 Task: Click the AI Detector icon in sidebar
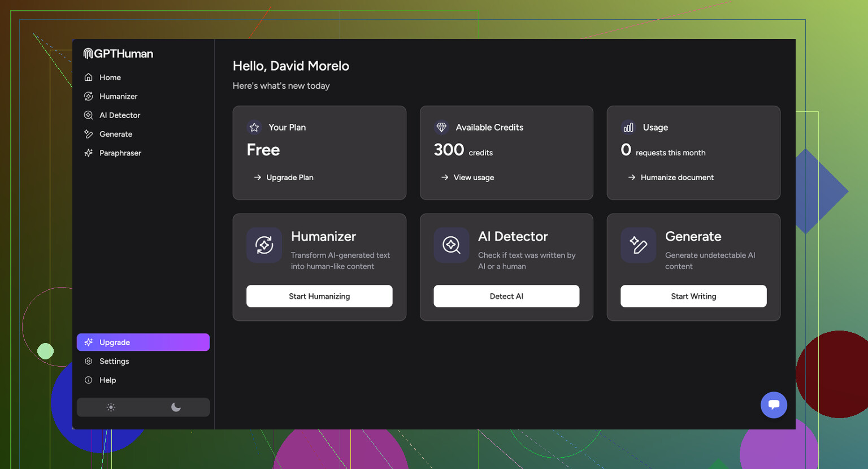89,115
